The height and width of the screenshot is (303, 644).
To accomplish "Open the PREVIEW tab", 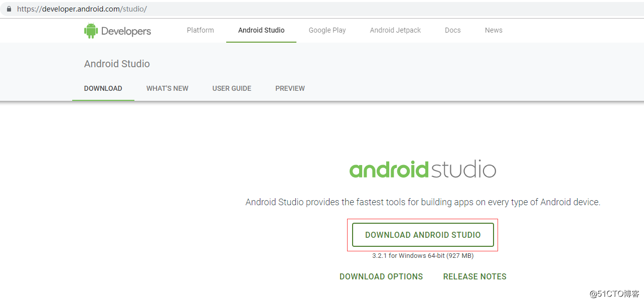I will 290,88.
